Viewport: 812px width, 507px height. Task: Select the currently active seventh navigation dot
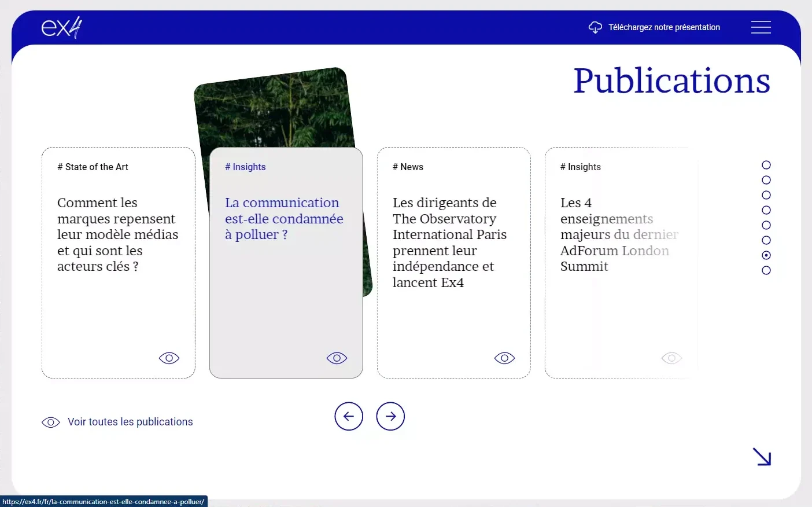(766, 255)
